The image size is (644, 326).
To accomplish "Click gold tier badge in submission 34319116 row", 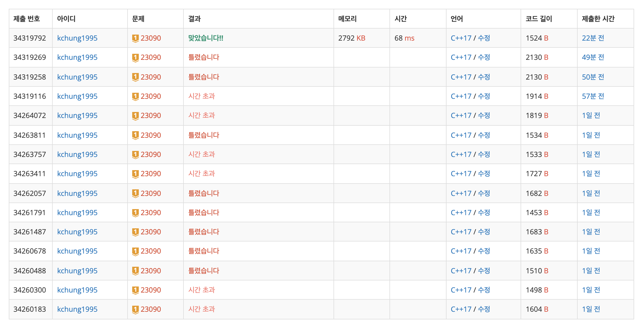I will point(135,96).
